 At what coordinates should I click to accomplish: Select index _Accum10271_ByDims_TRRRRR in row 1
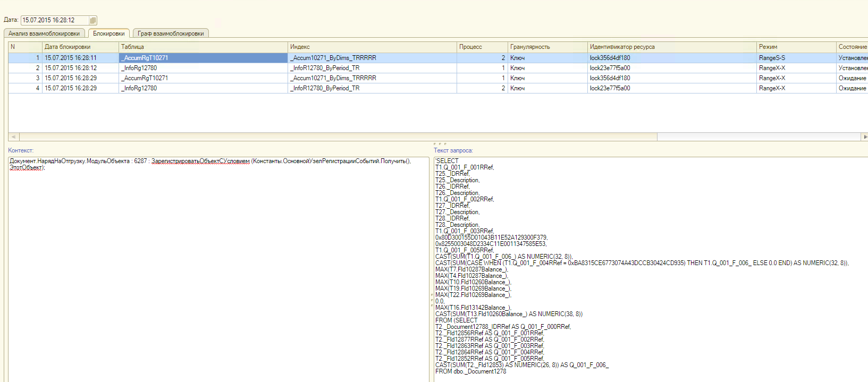372,58
